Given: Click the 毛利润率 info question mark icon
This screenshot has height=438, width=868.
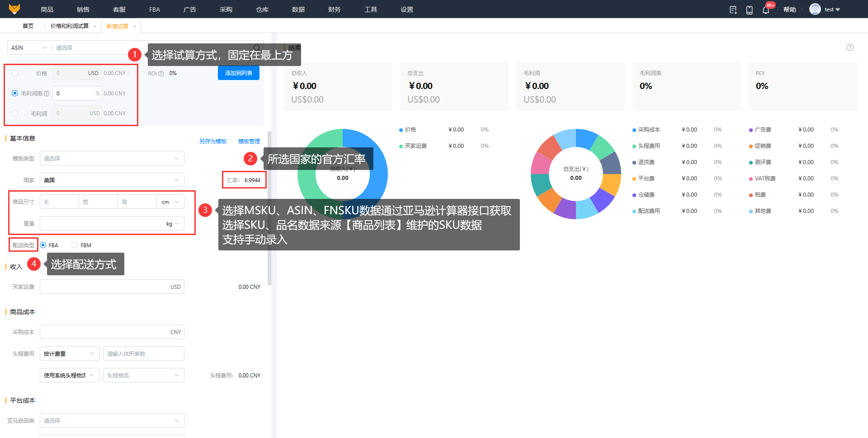Looking at the screenshot, I should pos(47,94).
